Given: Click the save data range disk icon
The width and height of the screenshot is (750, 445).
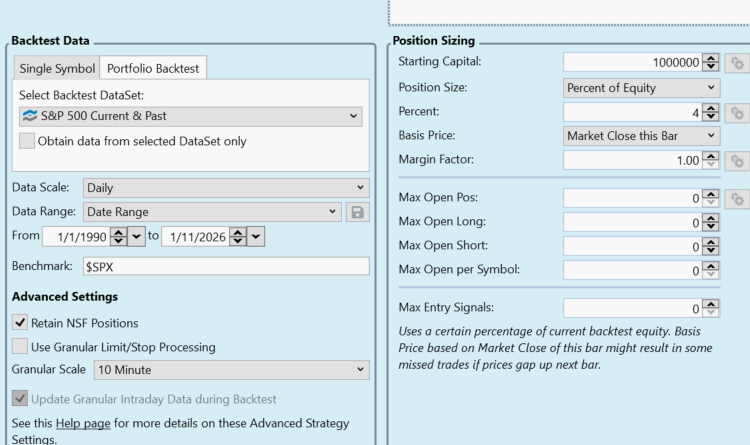Looking at the screenshot, I should [357, 212].
